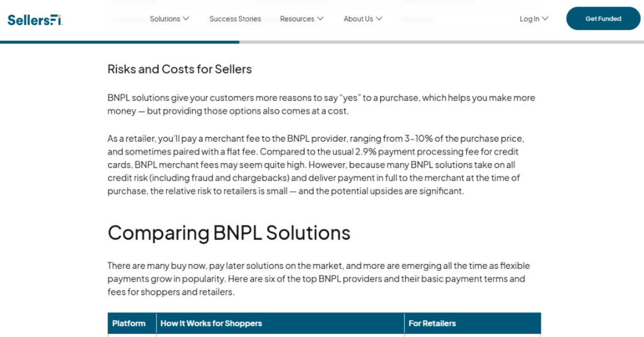Click the chevron arrow next to Resources

pos(320,19)
